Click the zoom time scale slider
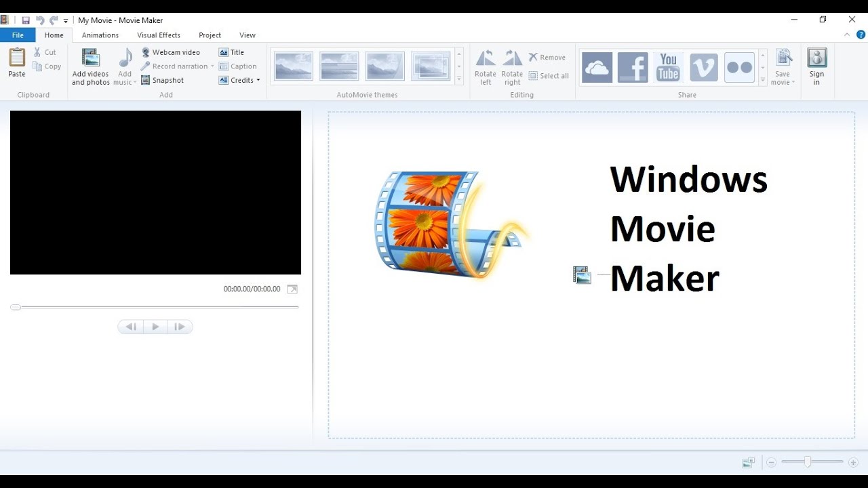Screen dimensions: 868x488 (807, 462)
